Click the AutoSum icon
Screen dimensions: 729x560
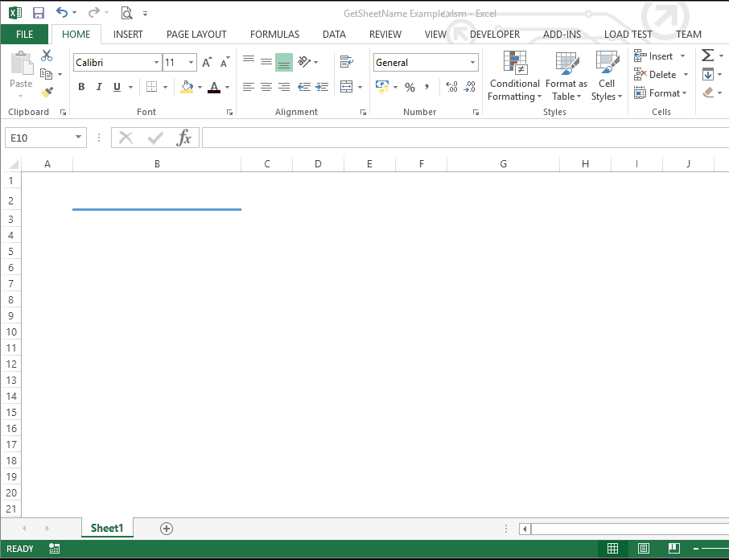[x=707, y=55]
